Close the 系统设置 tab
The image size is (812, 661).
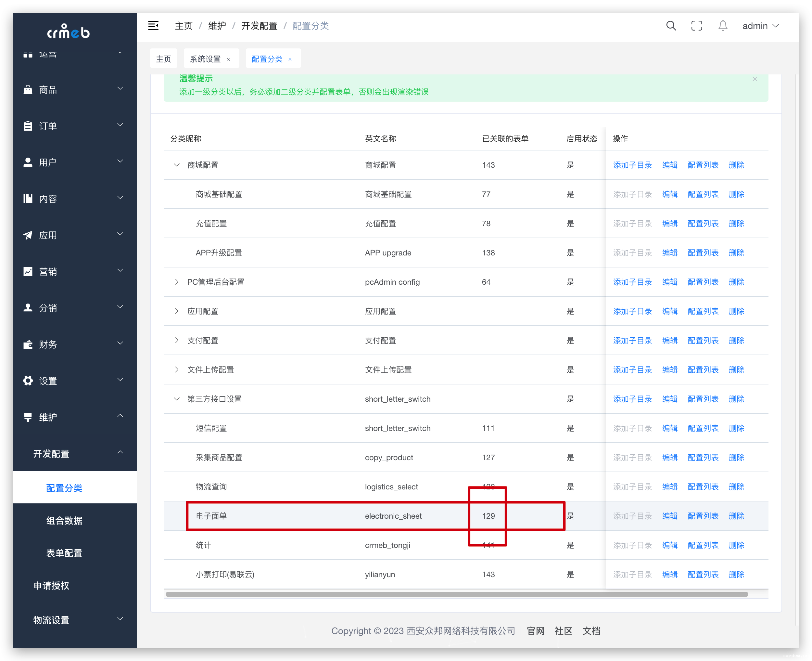pos(228,59)
